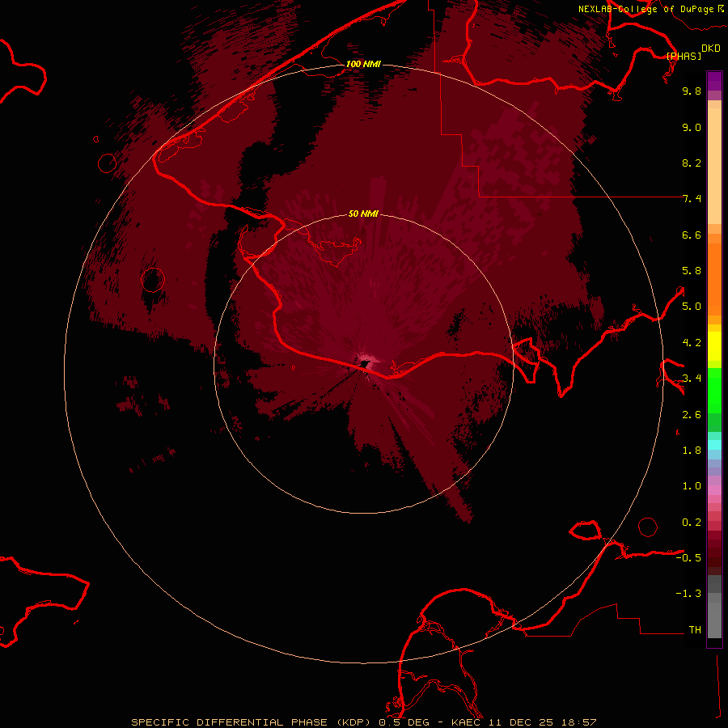Click the yellow swatch in the color bar

tap(714, 346)
